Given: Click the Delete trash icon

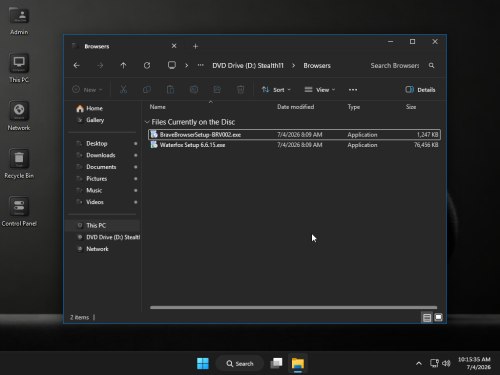Looking at the screenshot, I should [x=240, y=89].
